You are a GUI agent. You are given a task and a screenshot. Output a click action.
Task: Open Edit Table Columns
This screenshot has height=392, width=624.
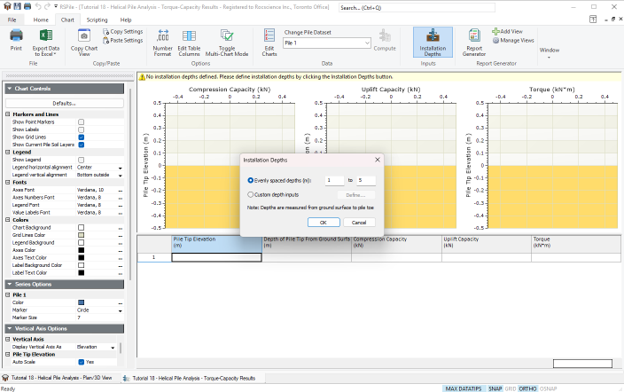coord(189,42)
